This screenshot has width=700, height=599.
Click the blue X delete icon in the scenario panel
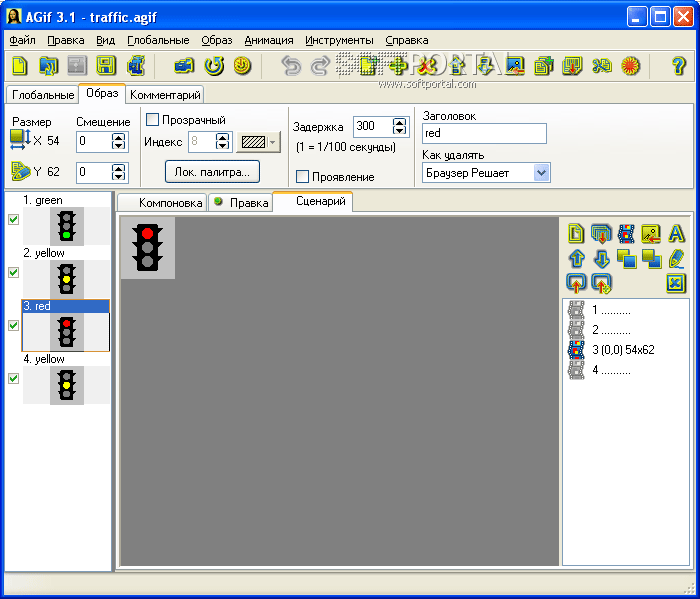pos(676,284)
